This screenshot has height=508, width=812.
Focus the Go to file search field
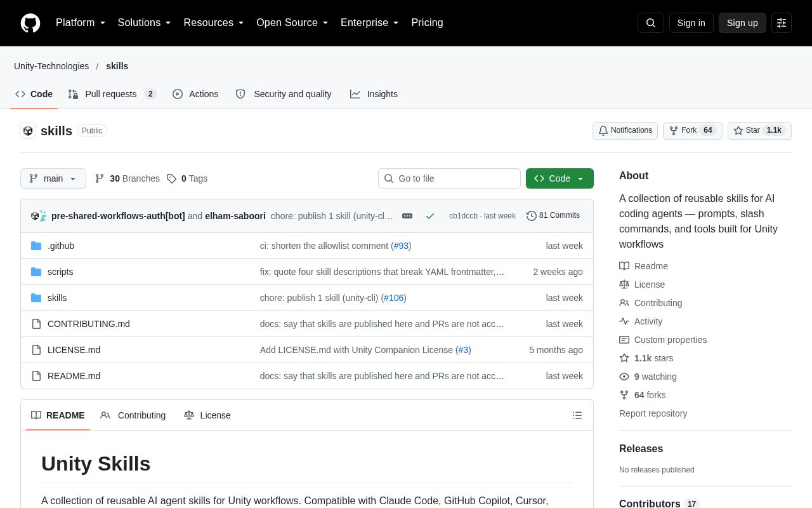[x=449, y=178]
